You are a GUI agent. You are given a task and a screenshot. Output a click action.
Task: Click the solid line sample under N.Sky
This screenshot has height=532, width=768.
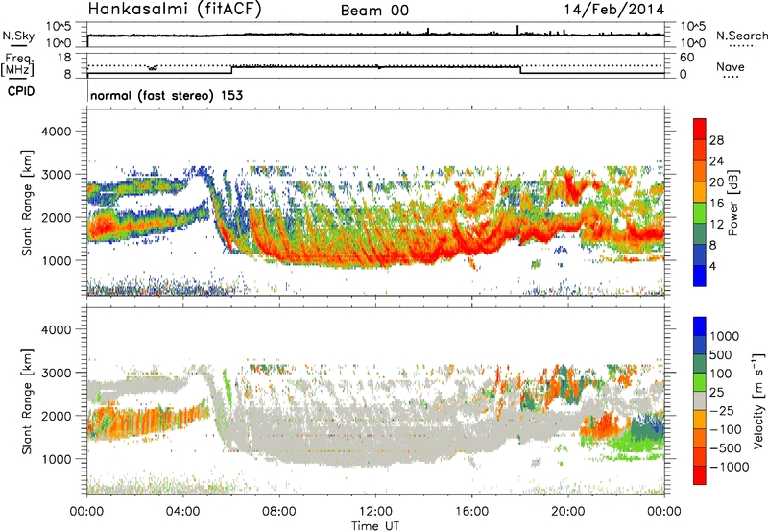tap(18, 46)
